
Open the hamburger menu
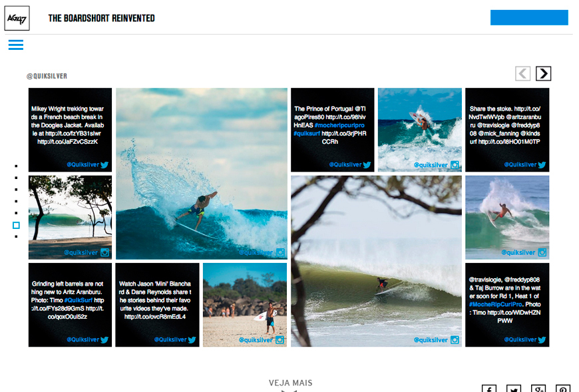(x=16, y=45)
